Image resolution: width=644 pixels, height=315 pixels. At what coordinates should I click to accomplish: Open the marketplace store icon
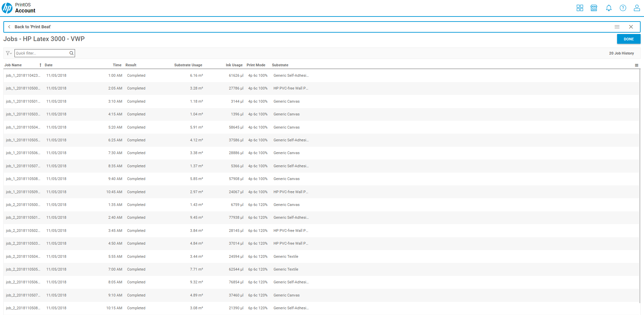click(x=594, y=8)
